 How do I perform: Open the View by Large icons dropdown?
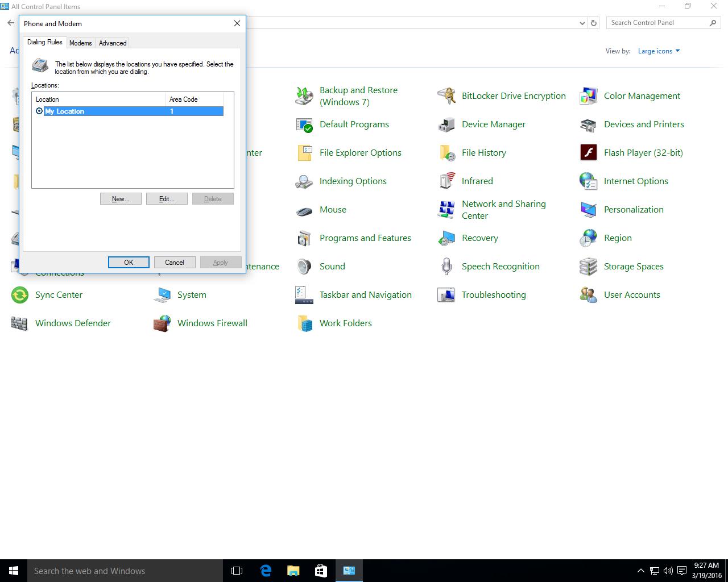[x=659, y=51]
